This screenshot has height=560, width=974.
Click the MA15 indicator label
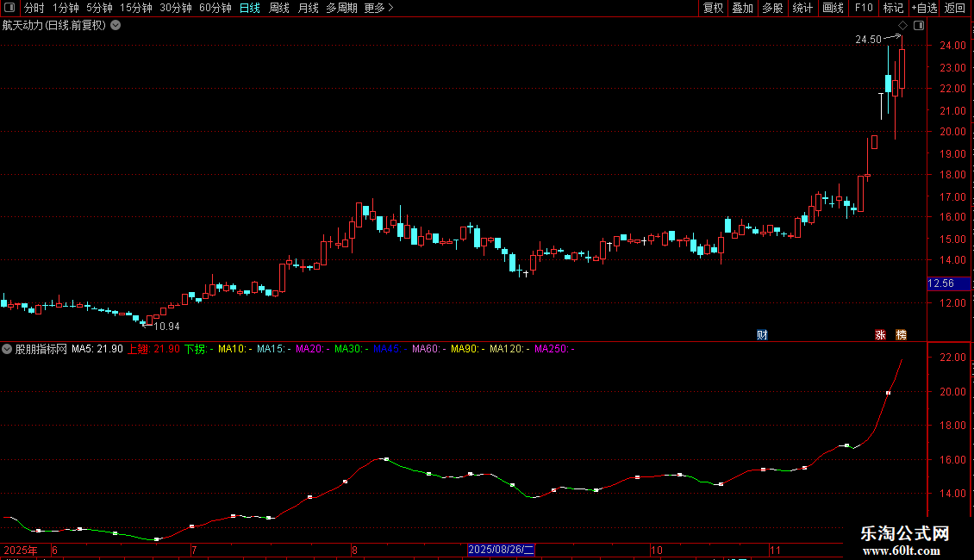273,349
